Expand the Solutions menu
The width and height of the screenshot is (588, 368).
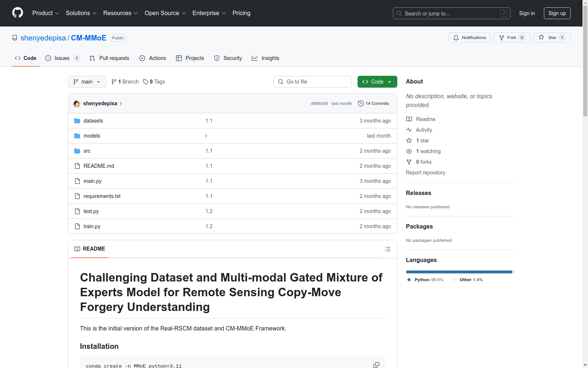[x=81, y=13]
